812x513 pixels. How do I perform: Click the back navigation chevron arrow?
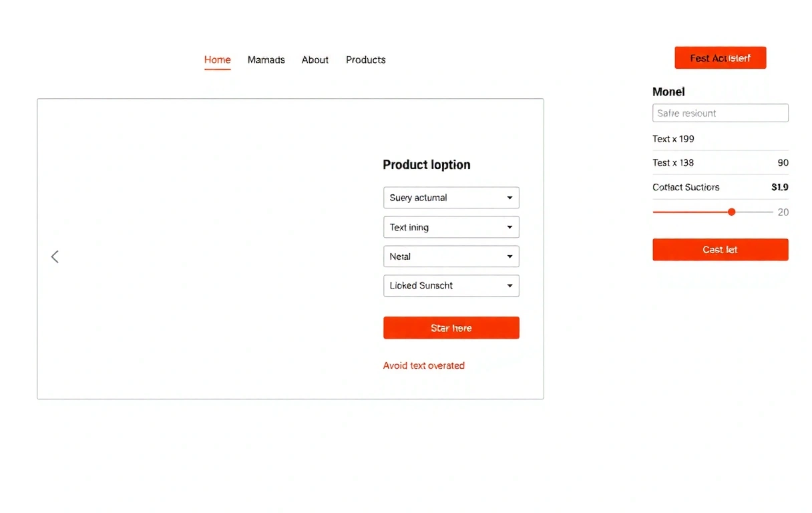pos(55,256)
